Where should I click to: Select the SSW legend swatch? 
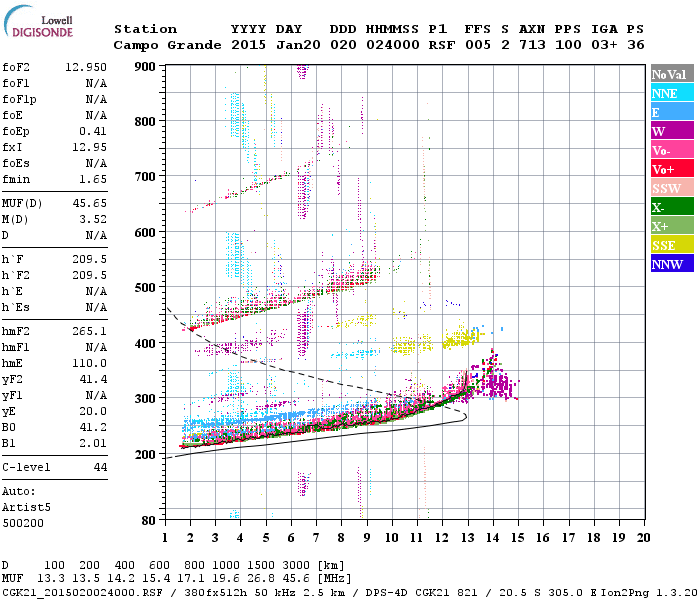tap(672, 188)
